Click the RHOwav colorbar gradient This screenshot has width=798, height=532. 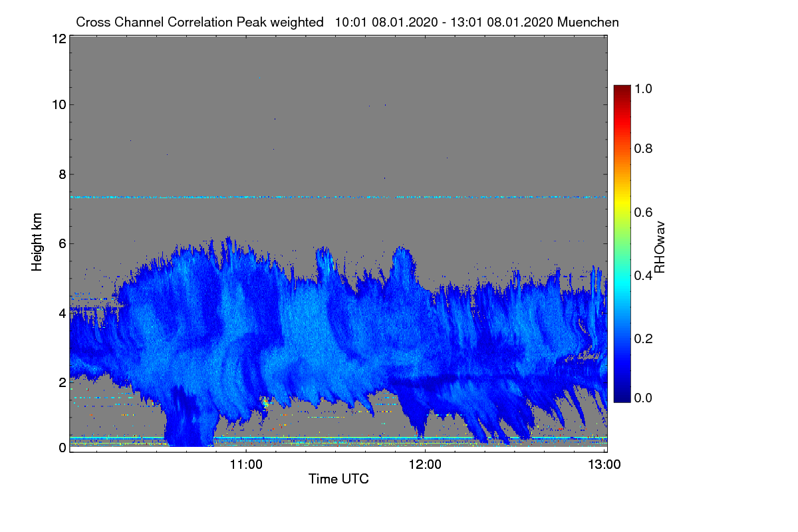(621, 243)
